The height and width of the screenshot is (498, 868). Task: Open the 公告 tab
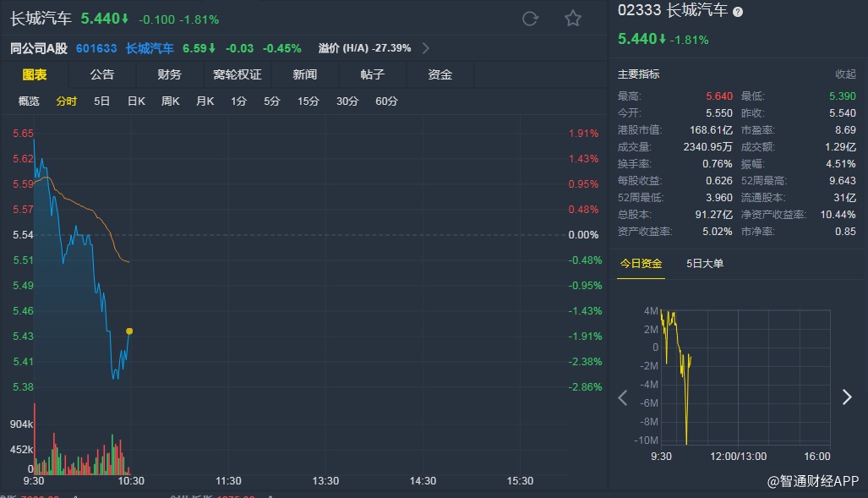tap(102, 74)
